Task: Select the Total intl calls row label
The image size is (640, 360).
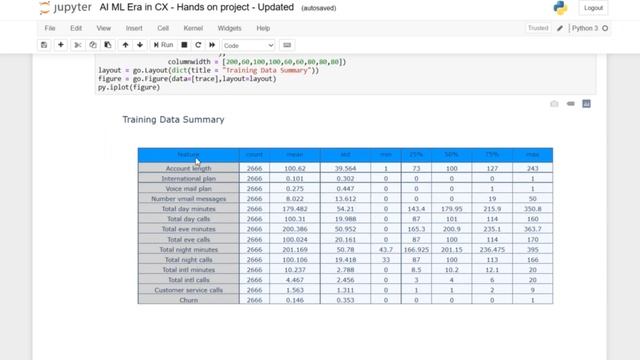Action: pyautogui.click(x=189, y=280)
